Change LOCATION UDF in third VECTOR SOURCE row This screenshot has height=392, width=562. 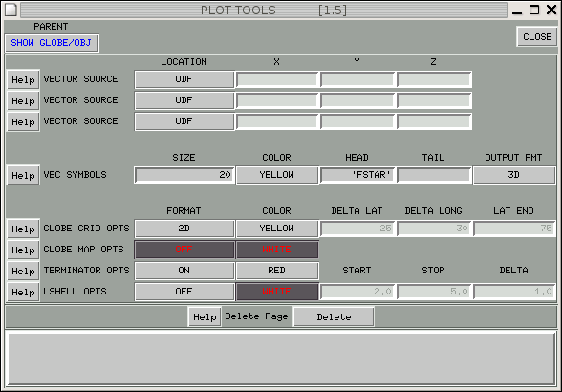pos(184,121)
